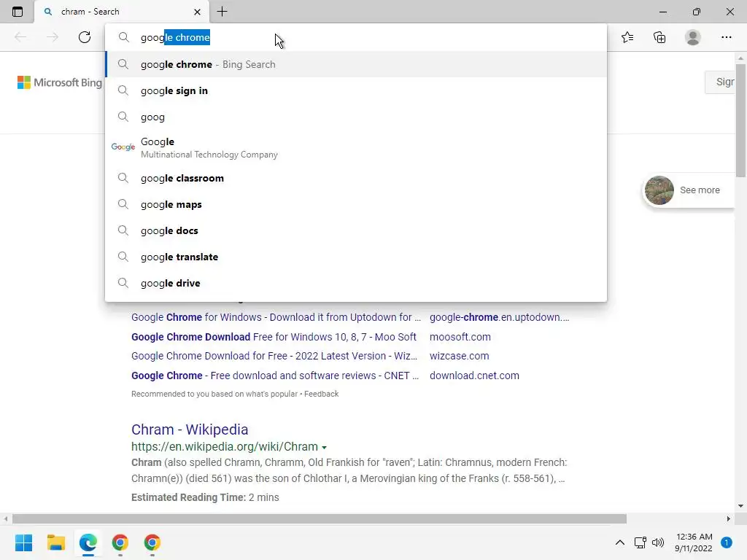Choose the 'goog' suggestion
The image size is (747, 560).
tap(356, 117)
